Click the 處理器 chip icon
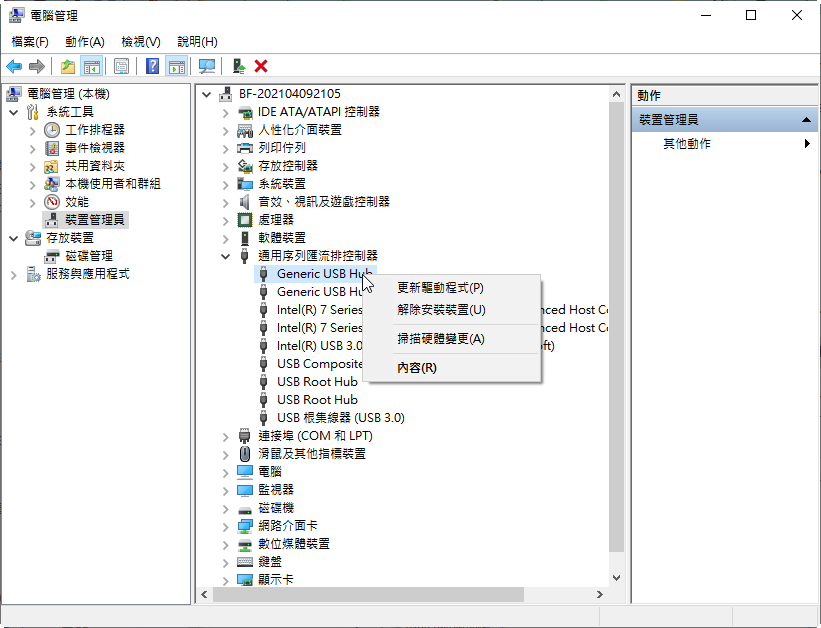The height and width of the screenshot is (628, 821). [245, 220]
